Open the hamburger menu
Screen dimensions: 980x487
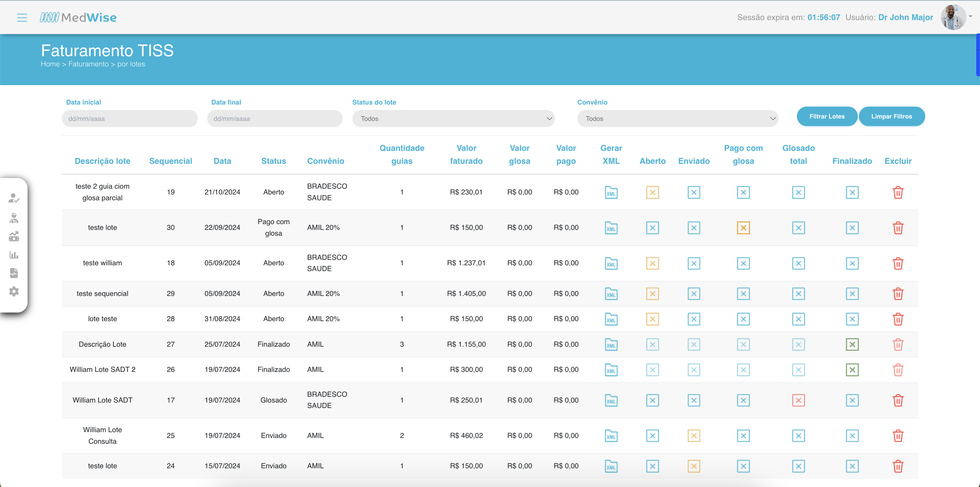22,17
